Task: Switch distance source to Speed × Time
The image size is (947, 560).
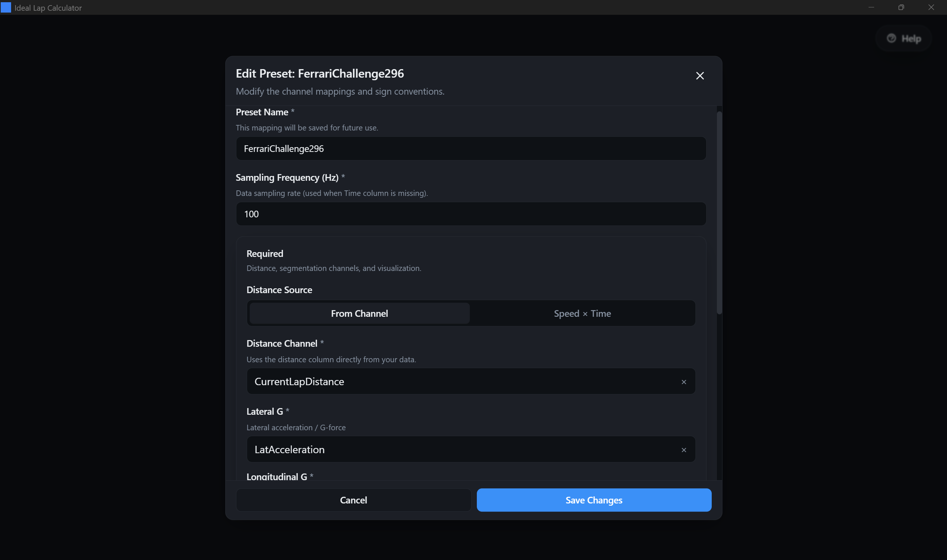Action: [582, 313]
